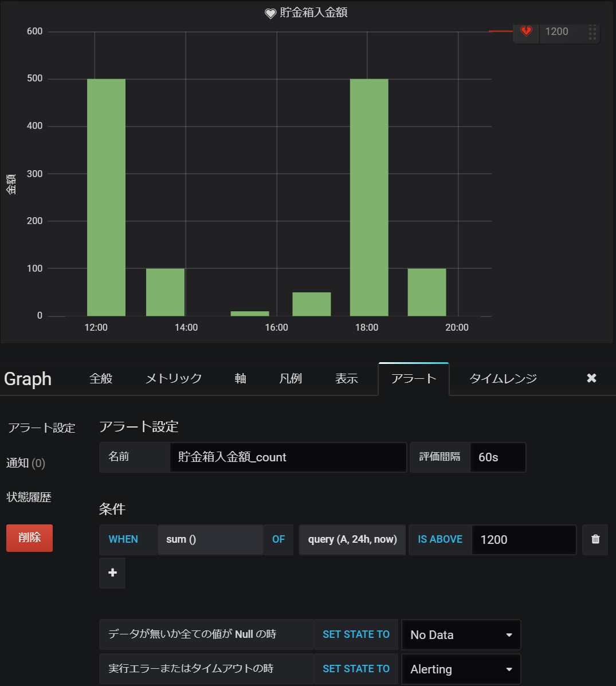Click the small bar near 16:00

(x=250, y=313)
